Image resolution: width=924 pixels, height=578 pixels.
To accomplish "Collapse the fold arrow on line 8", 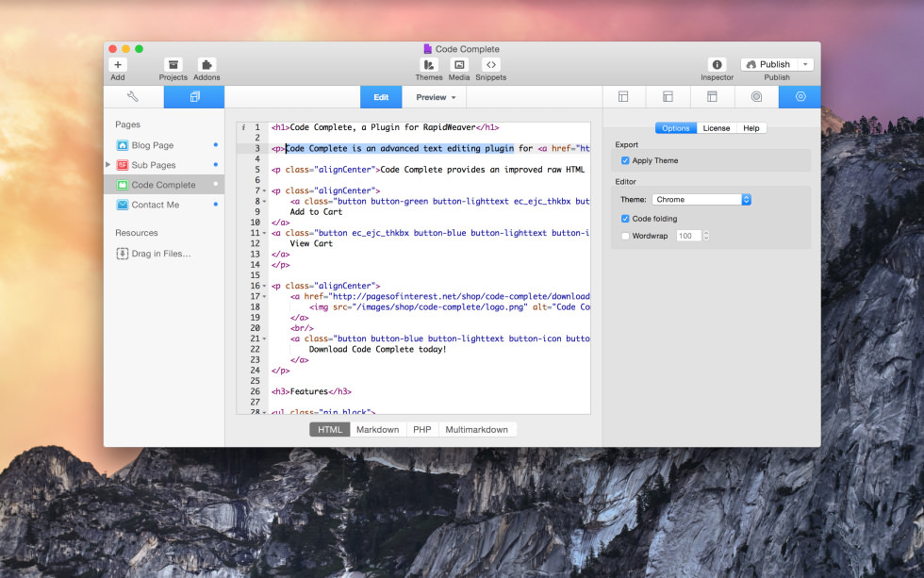I will (x=264, y=202).
